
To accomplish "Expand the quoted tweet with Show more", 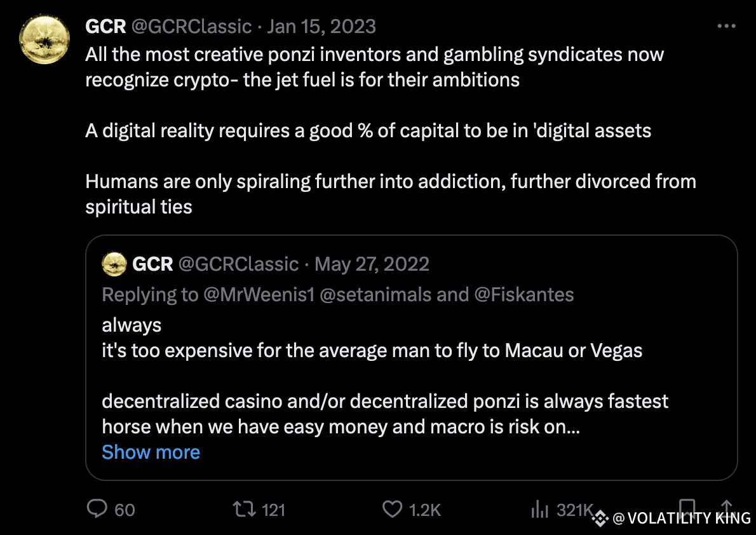I will pyautogui.click(x=151, y=452).
